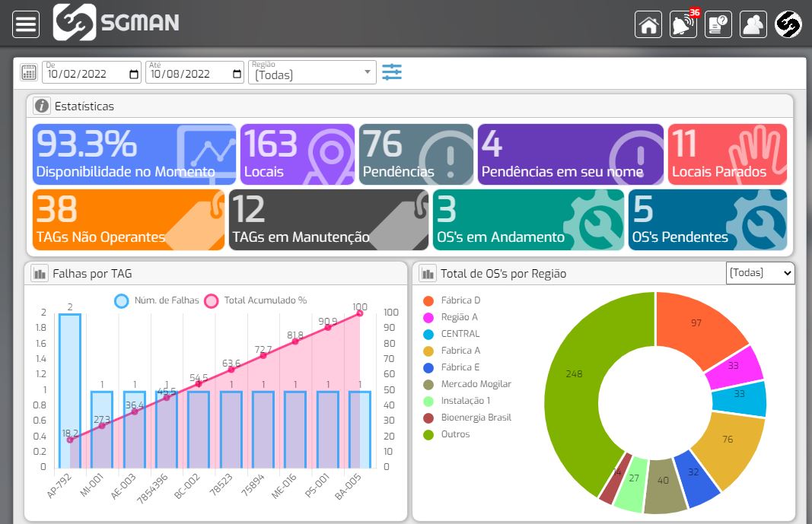
Task: Open the blue filter sliders icon
Action: (x=391, y=72)
